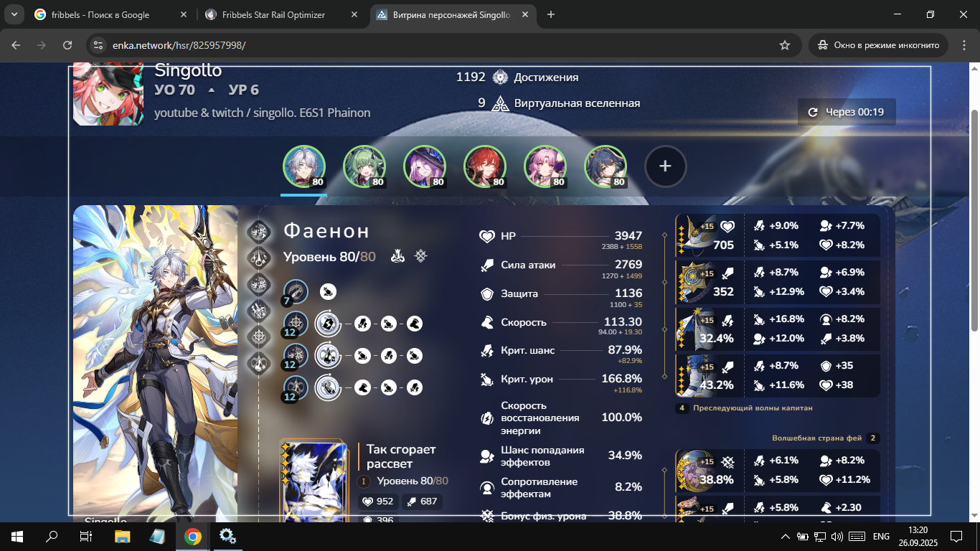Click the 'Шанс попадания эффектов' stat label
Image resolution: width=980 pixels, height=551 pixels.
click(x=542, y=456)
